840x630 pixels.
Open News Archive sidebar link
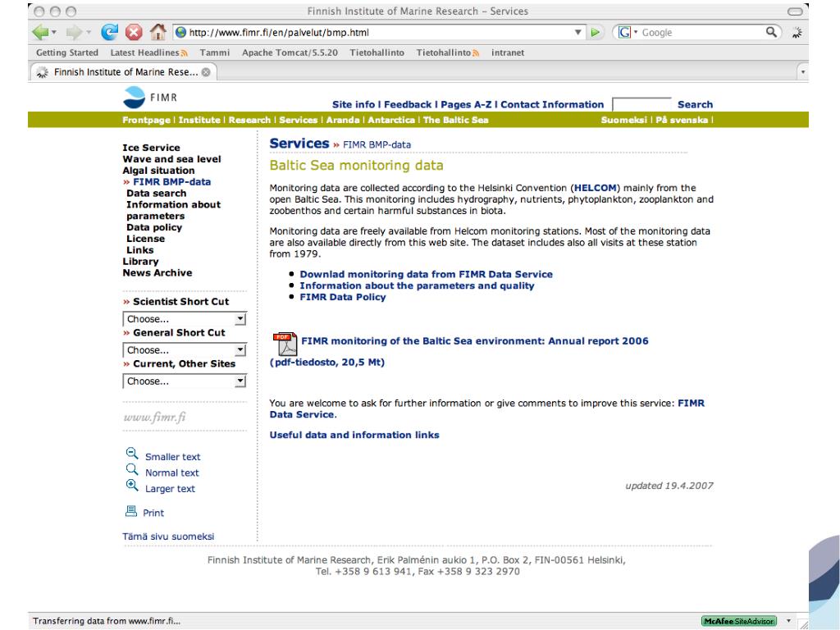[157, 272]
